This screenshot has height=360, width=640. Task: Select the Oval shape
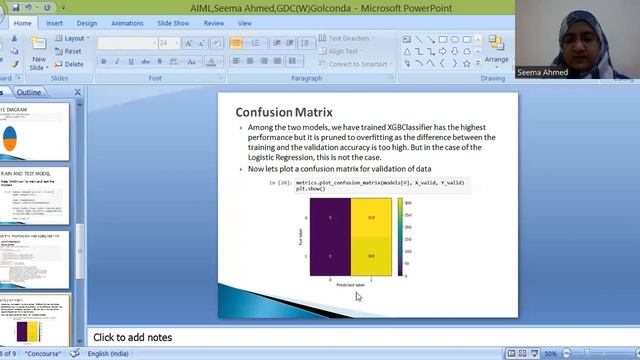pyautogui.click(x=455, y=40)
